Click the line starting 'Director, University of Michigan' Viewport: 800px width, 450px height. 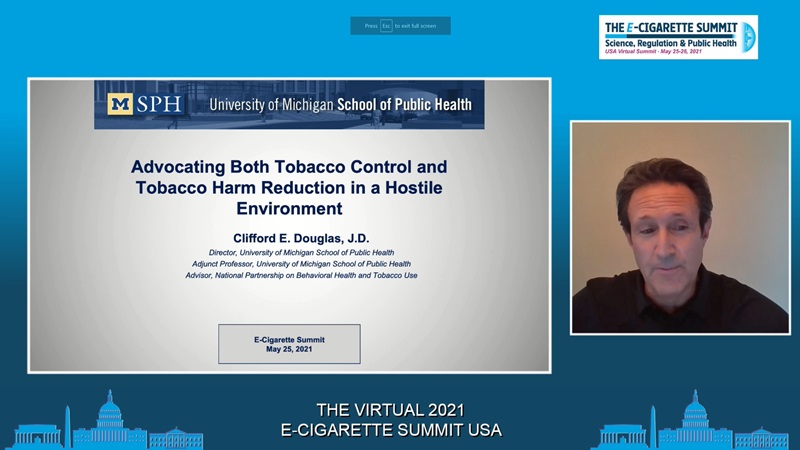point(301,253)
